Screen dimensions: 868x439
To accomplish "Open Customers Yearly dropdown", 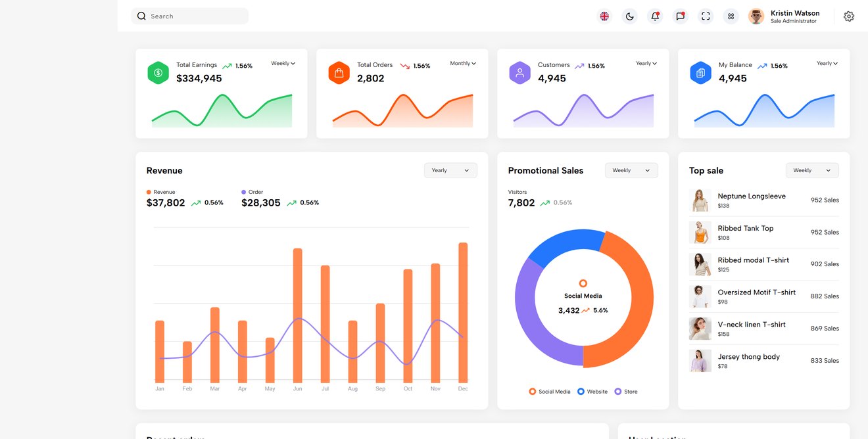I will [646, 64].
